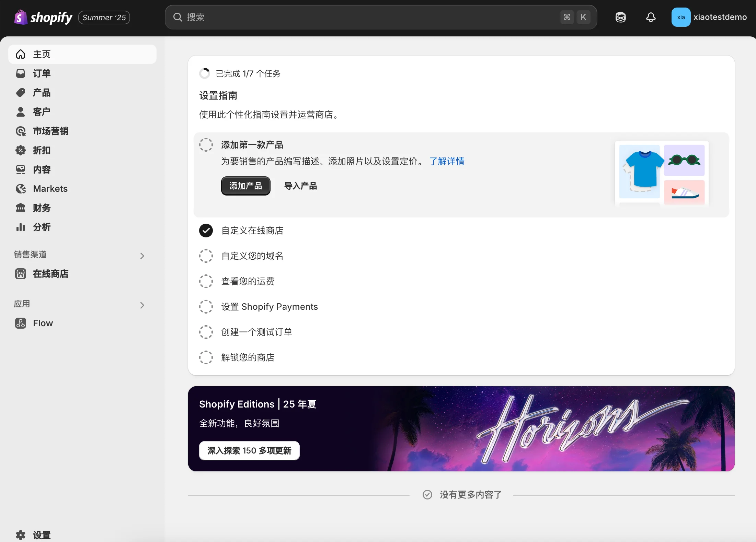Click the analytics bar chart icon
The height and width of the screenshot is (542, 756).
[x=21, y=227]
